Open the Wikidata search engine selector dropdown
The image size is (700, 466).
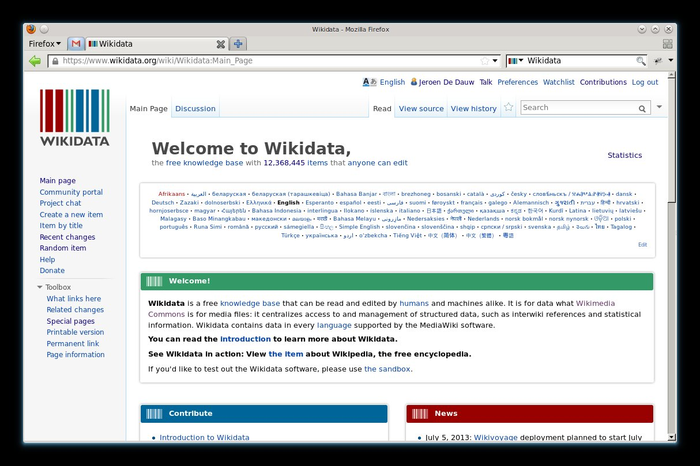[x=516, y=61]
